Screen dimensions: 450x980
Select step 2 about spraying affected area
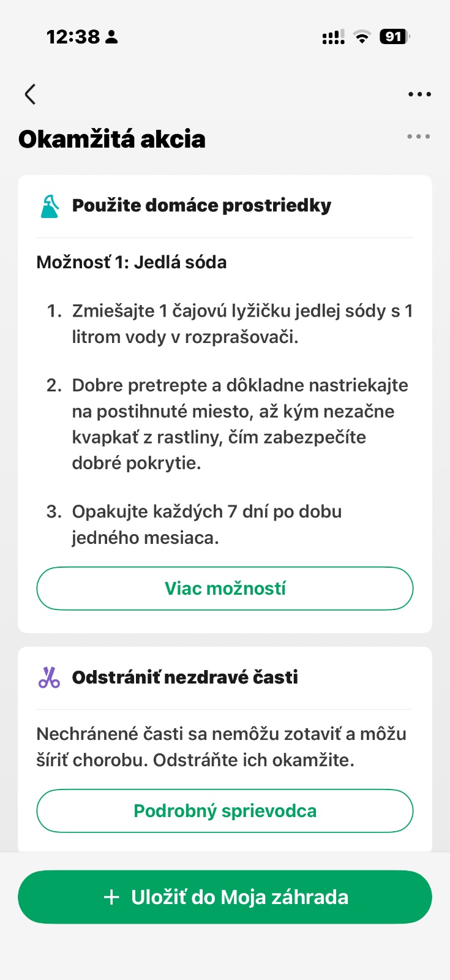pyautogui.click(x=239, y=424)
